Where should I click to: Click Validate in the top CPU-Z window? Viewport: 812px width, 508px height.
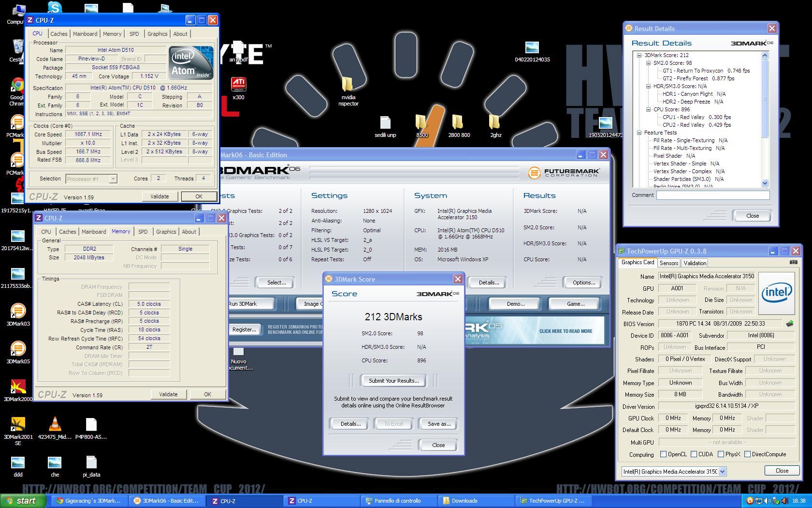click(159, 196)
